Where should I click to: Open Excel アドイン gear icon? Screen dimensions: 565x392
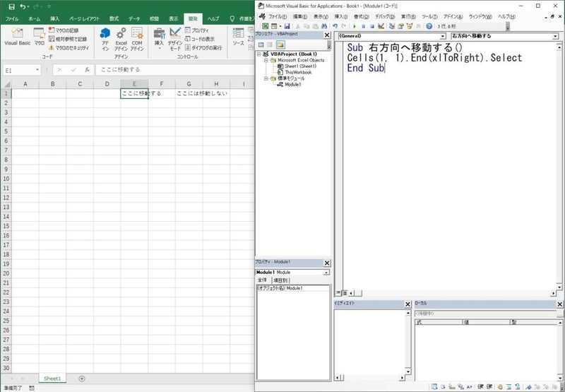click(121, 40)
